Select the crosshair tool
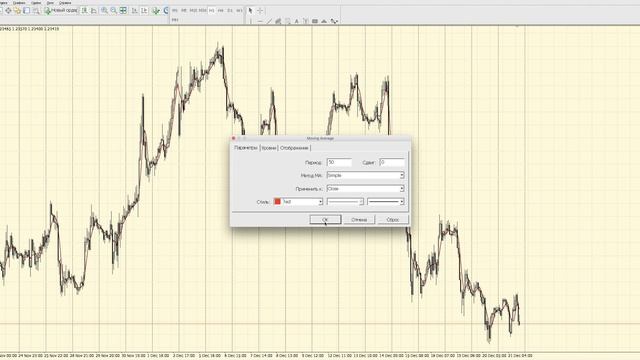This screenshot has width=640, height=360. [260, 10]
